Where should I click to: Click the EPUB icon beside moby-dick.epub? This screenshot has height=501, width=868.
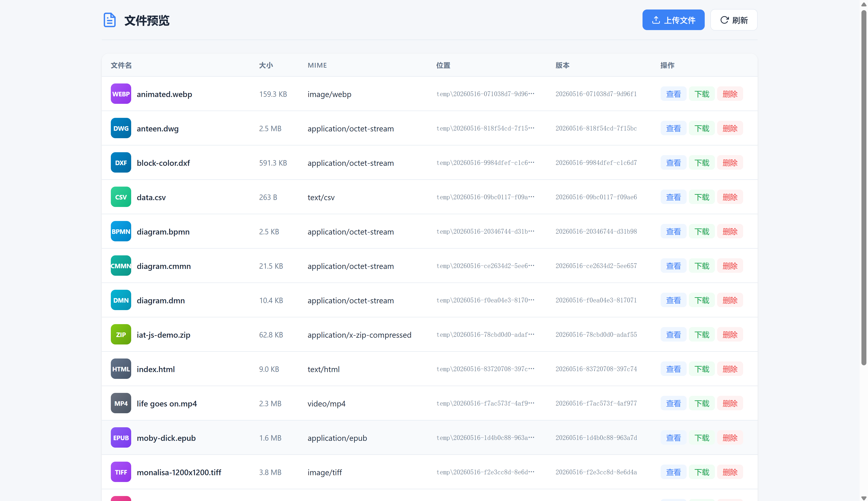pos(121,438)
